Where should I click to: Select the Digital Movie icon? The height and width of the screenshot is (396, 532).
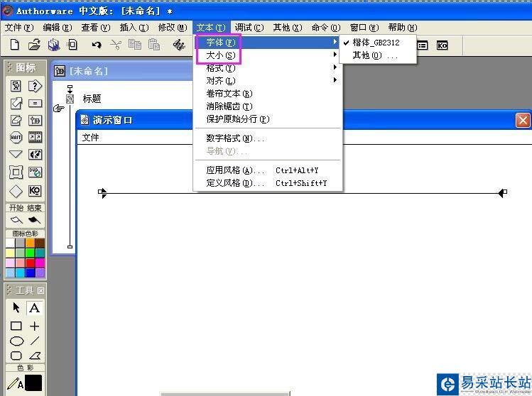(x=36, y=137)
